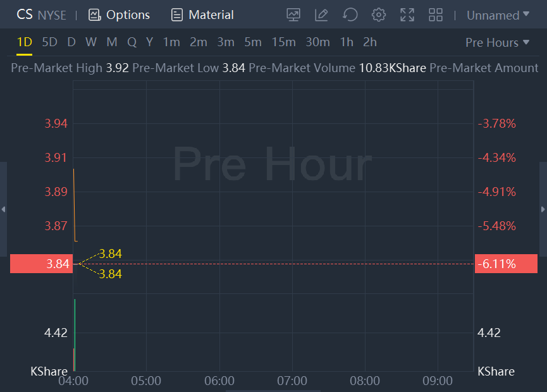
Task: Expand chart to fullscreen
Action: pyautogui.click(x=407, y=15)
